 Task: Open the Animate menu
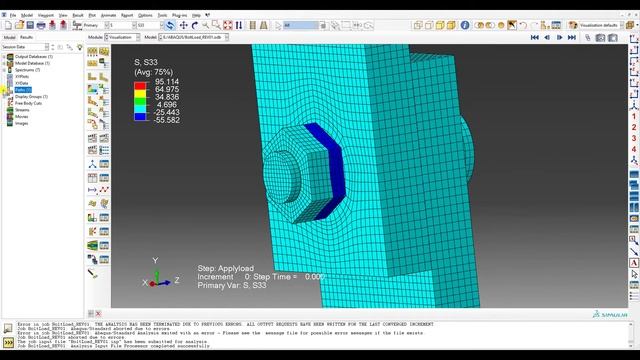pos(108,15)
